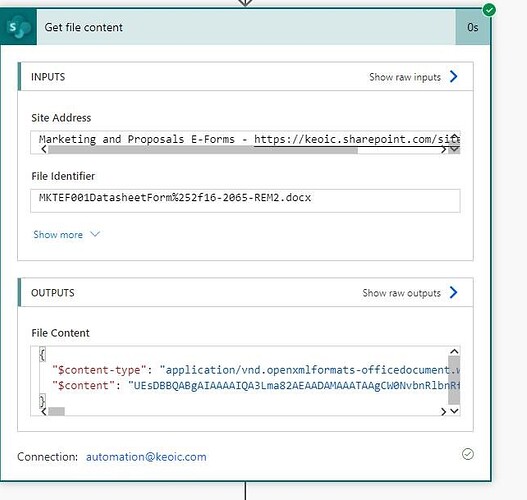527x500 pixels.
Task: Click File Content scroll-right arrow
Action: 444,411
